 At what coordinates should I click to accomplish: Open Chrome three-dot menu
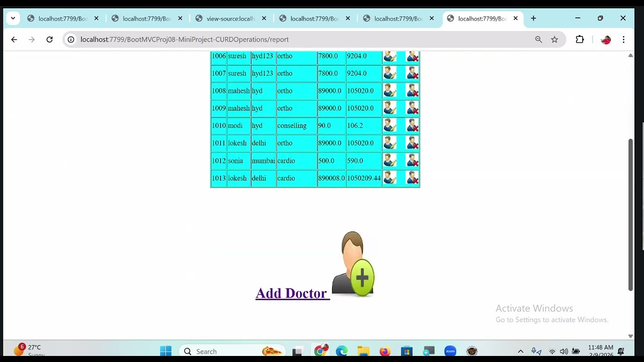tap(623, 39)
